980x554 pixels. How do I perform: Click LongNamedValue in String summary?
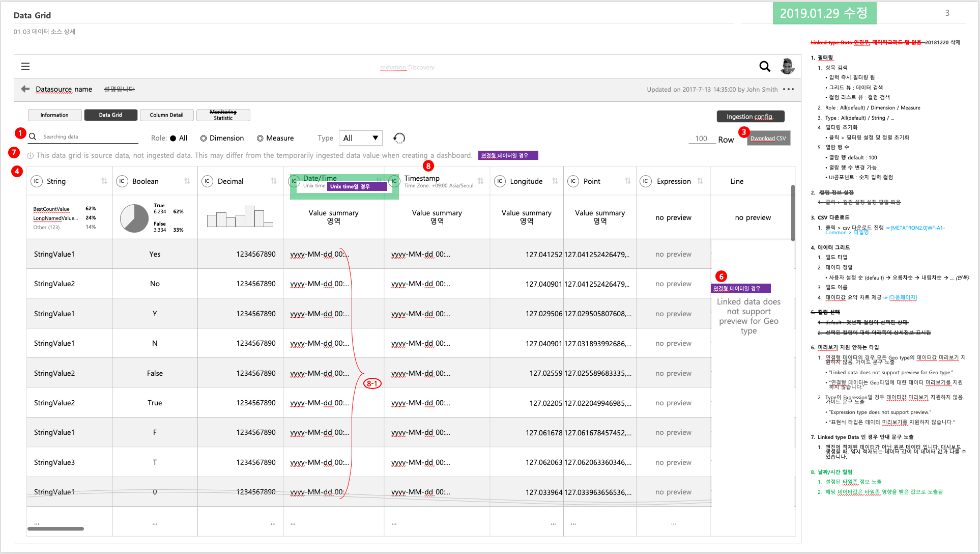point(55,218)
